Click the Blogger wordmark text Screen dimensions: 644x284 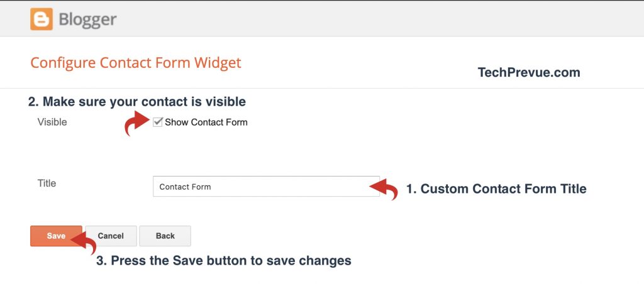pos(87,19)
